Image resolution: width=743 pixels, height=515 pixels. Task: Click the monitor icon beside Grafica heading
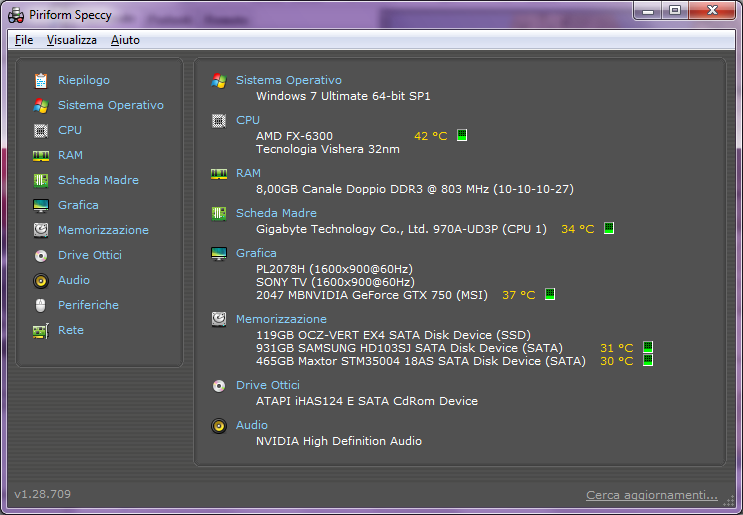tap(219, 253)
